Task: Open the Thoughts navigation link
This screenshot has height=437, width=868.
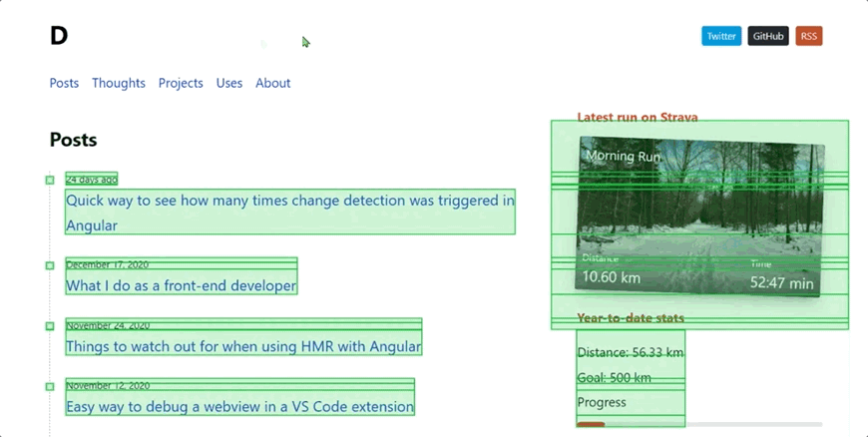Action: coord(119,83)
